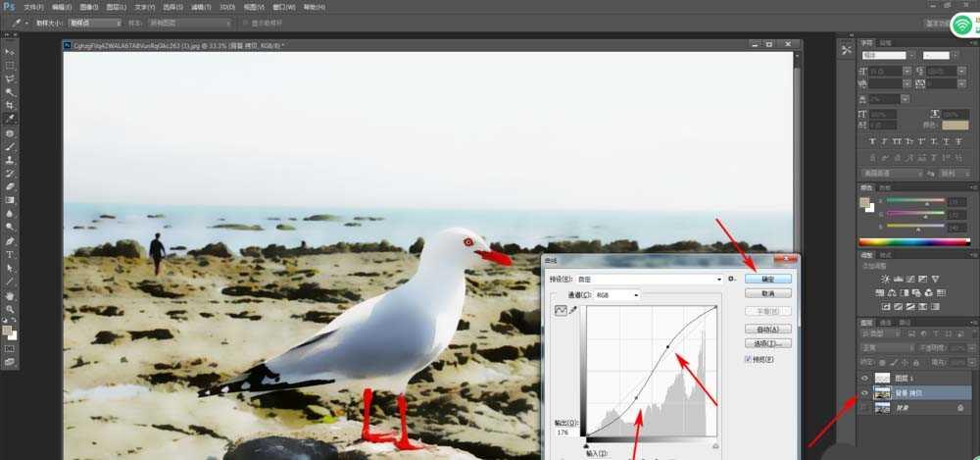The image size is (980, 460).
Task: Click the color spectrum bar in Color panel
Action: pyautogui.click(x=914, y=242)
